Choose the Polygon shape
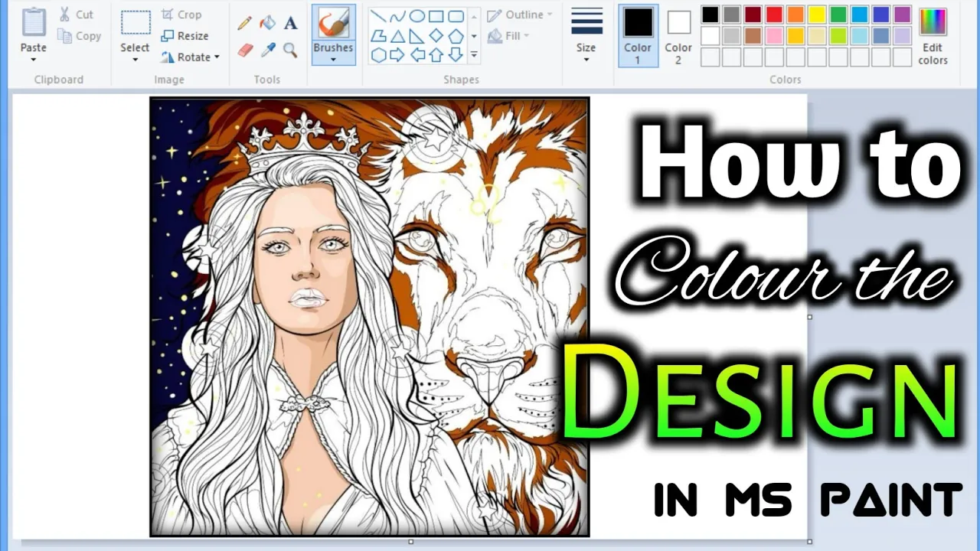 coord(378,35)
